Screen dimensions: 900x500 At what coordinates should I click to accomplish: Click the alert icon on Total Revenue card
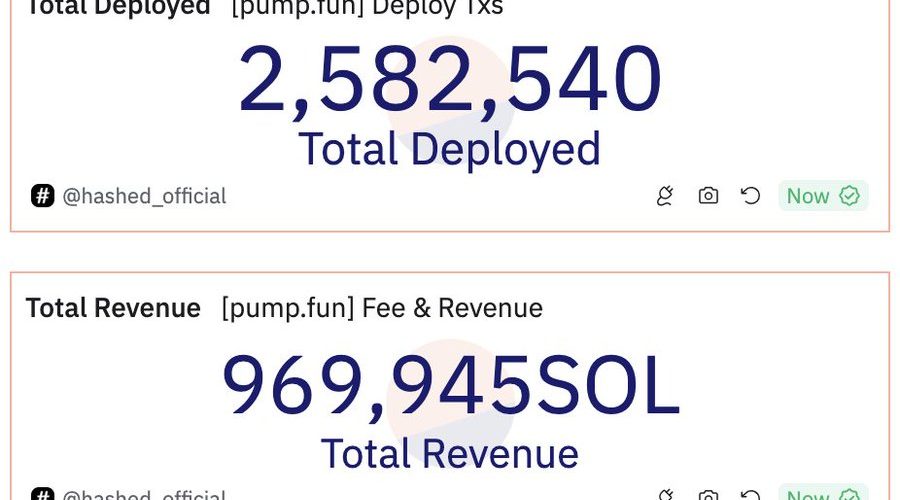coord(665,495)
